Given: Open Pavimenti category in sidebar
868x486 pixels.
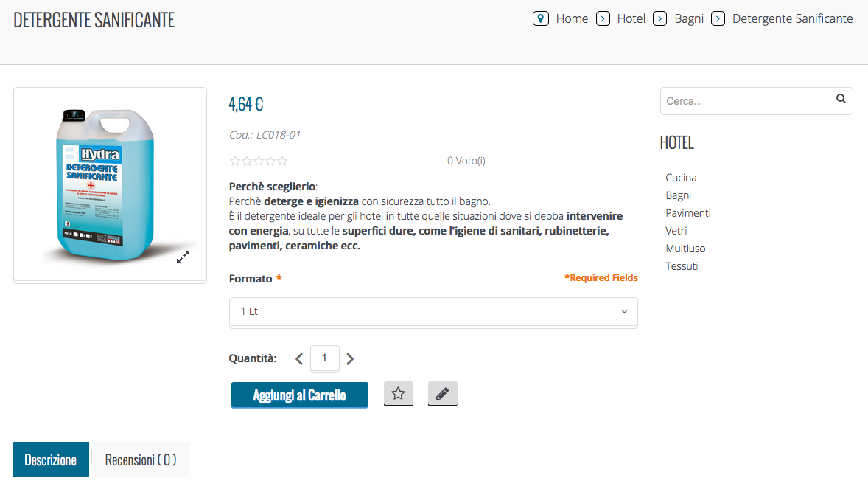Looking at the screenshot, I should pos(687,213).
